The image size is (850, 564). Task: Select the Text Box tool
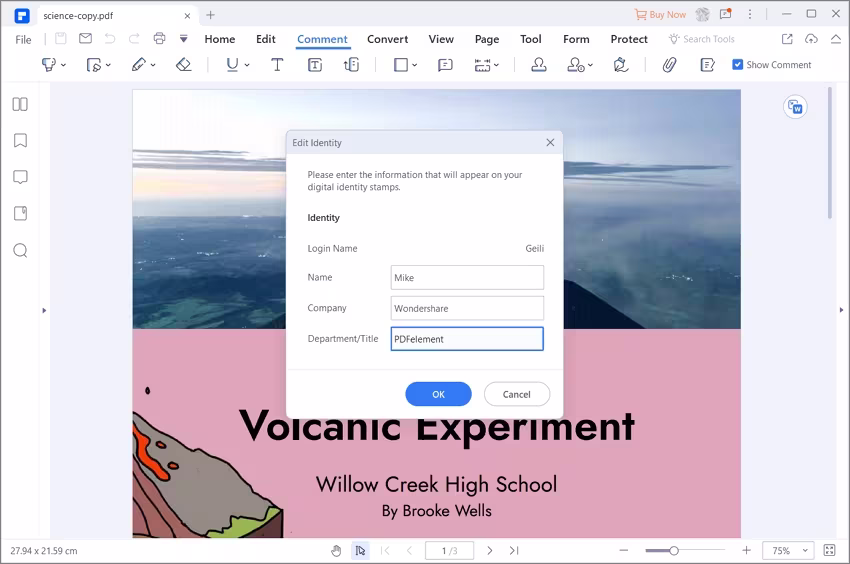click(315, 65)
